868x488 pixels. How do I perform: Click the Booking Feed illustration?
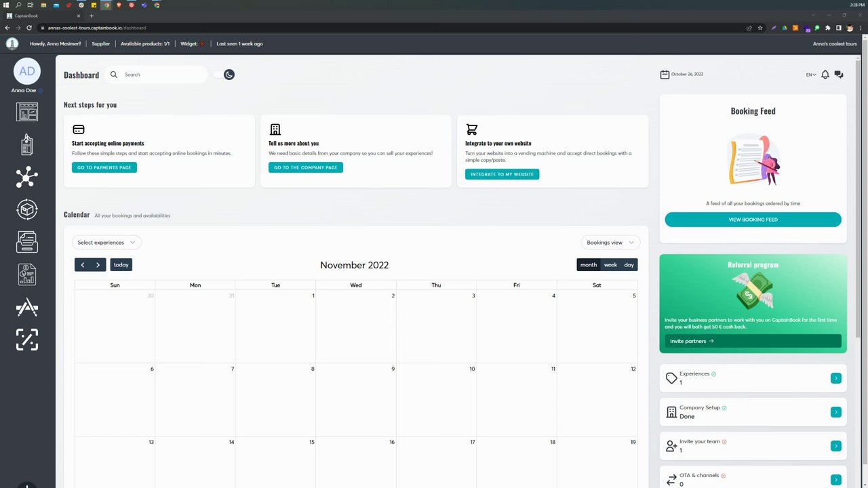coord(753,161)
